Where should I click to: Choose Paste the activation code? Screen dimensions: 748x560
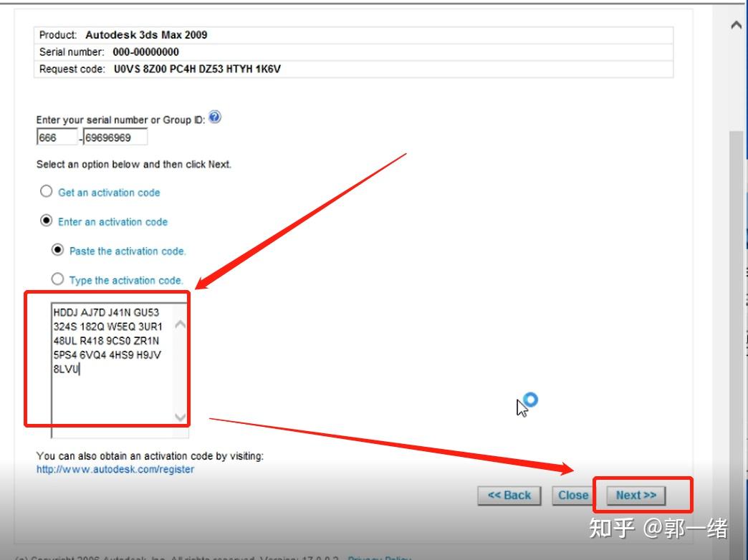(58, 249)
